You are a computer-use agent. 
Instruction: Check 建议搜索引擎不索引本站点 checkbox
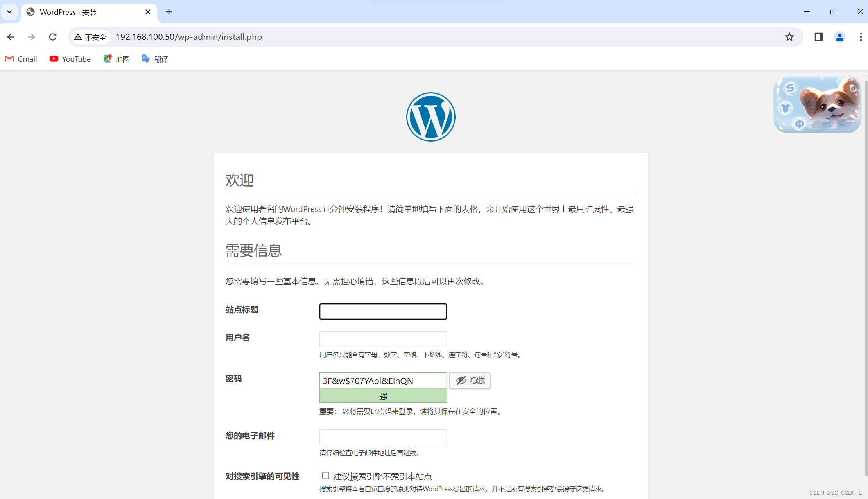pyautogui.click(x=325, y=476)
